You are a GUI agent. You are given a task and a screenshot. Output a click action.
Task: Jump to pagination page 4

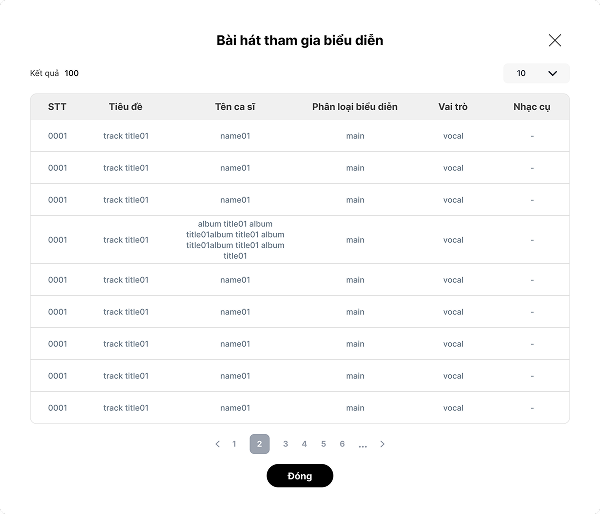point(304,444)
